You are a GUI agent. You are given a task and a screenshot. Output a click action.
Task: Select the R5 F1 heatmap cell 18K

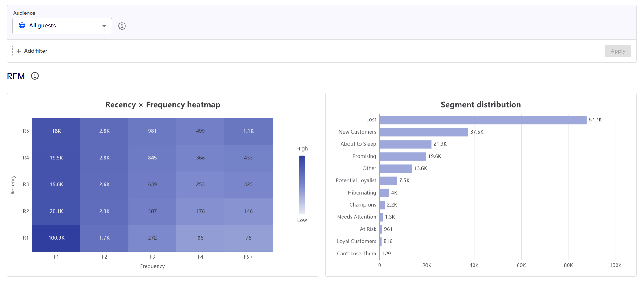tap(56, 131)
